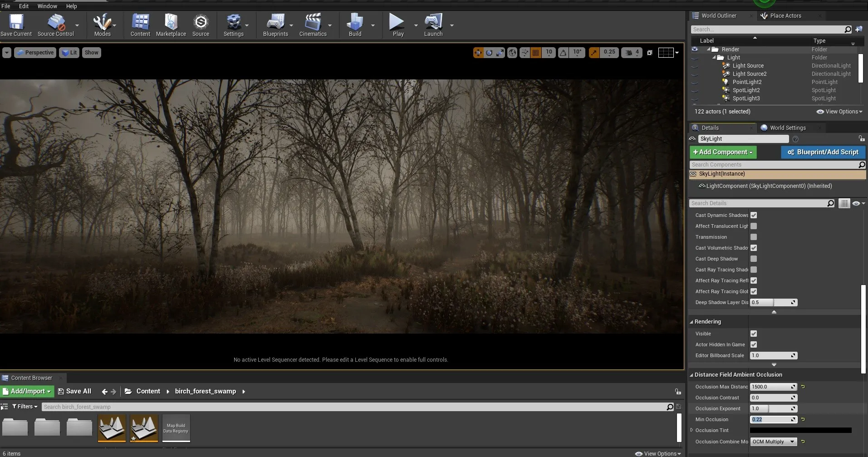
Task: Click the Blueprint/Add Script button
Action: point(823,152)
